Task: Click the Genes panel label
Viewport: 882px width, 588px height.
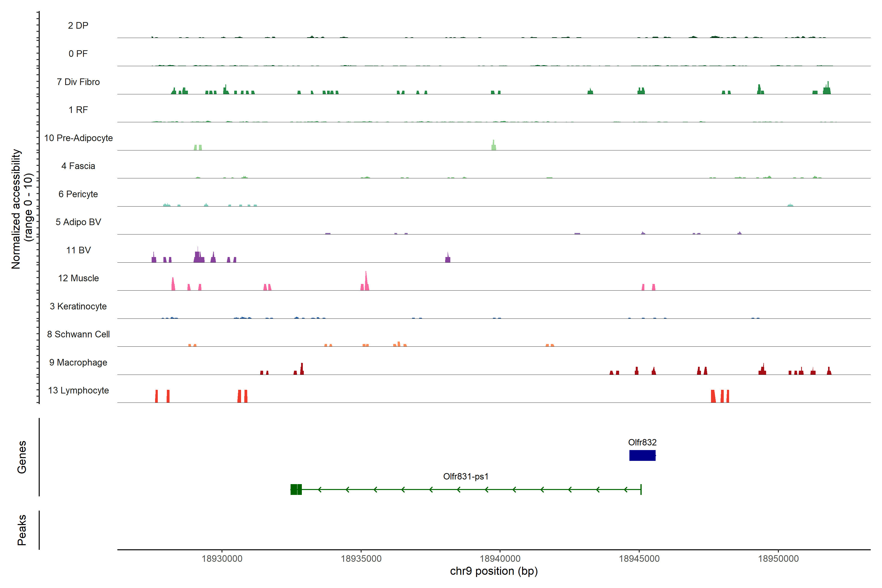Action: click(22, 457)
